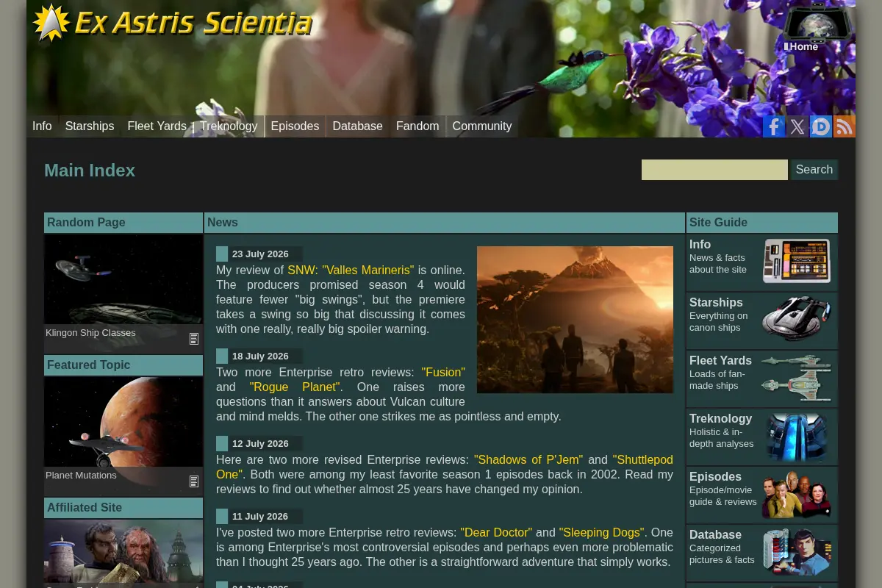Click the Planet Mutations caption

click(x=81, y=476)
